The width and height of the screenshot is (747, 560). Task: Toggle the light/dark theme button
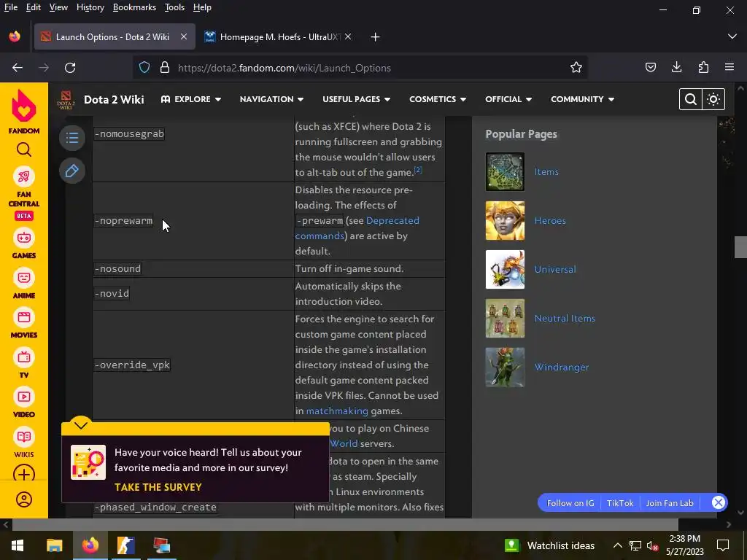[x=713, y=99]
